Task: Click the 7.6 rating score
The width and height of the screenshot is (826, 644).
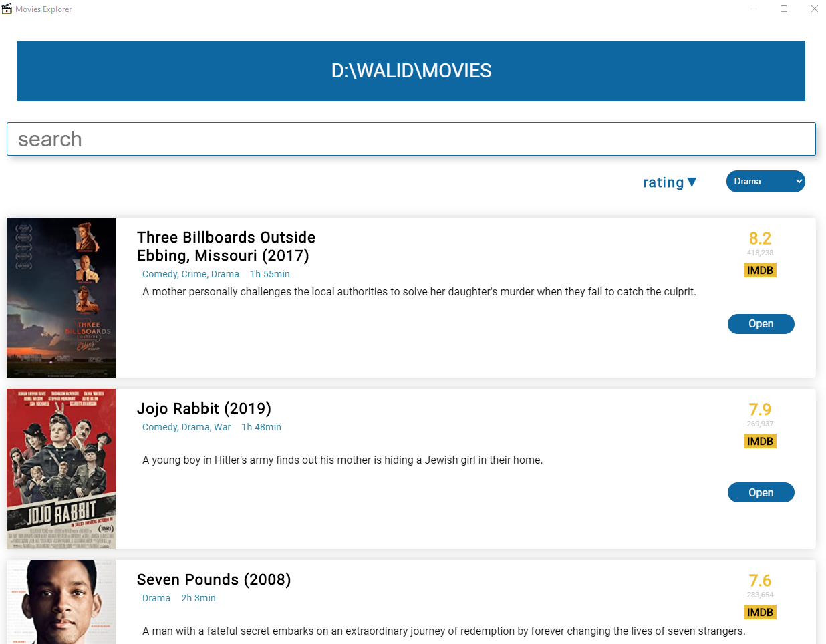Action: [x=760, y=581]
